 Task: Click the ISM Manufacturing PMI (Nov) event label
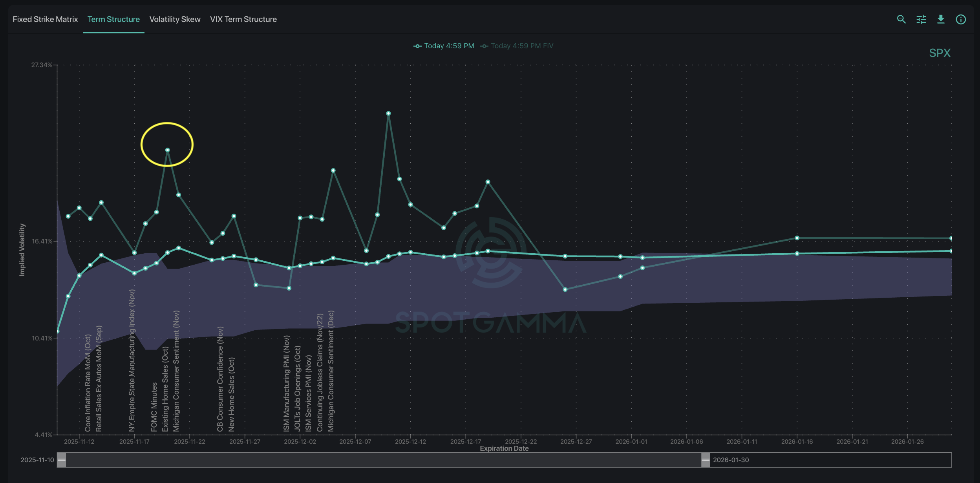287,383
